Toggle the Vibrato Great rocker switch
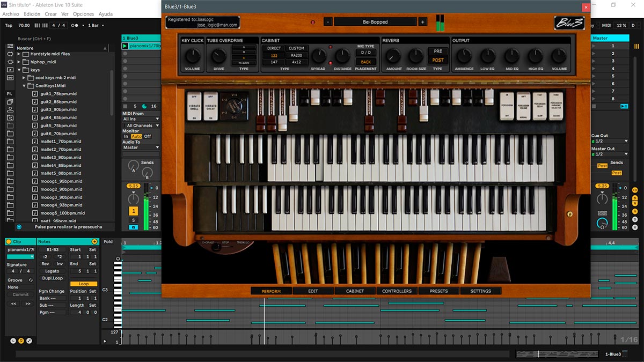Screen dimensions: 644x362 coord(210,106)
